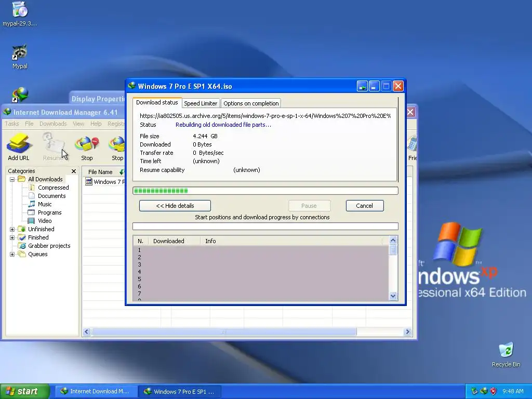
Task: Click the green download progress bar
Action: (265, 191)
